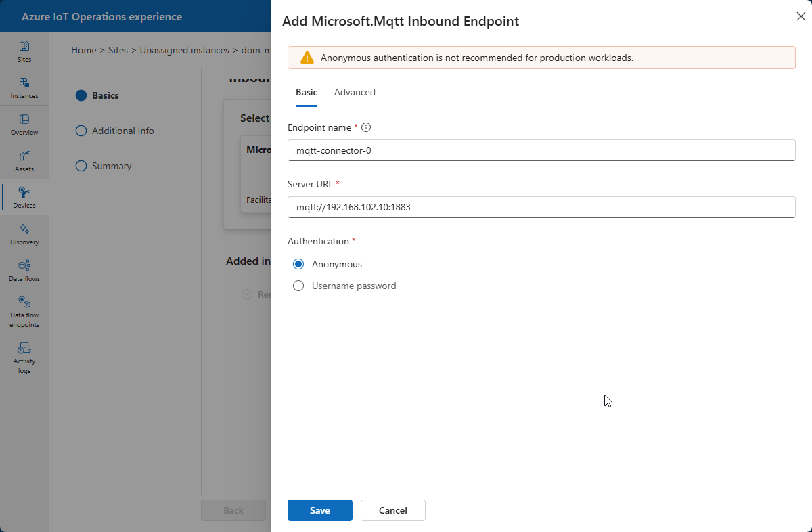Viewport: 812px width, 532px height.
Task: Go to Overview in sidebar
Action: coord(24,125)
